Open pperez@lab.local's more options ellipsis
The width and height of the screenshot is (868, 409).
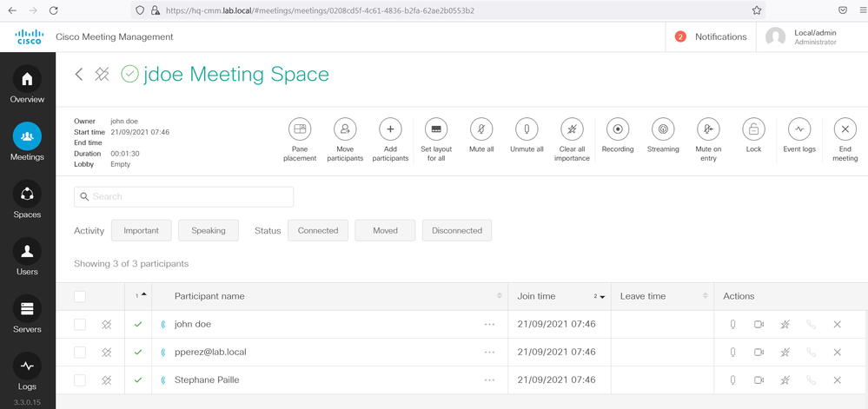coord(489,352)
